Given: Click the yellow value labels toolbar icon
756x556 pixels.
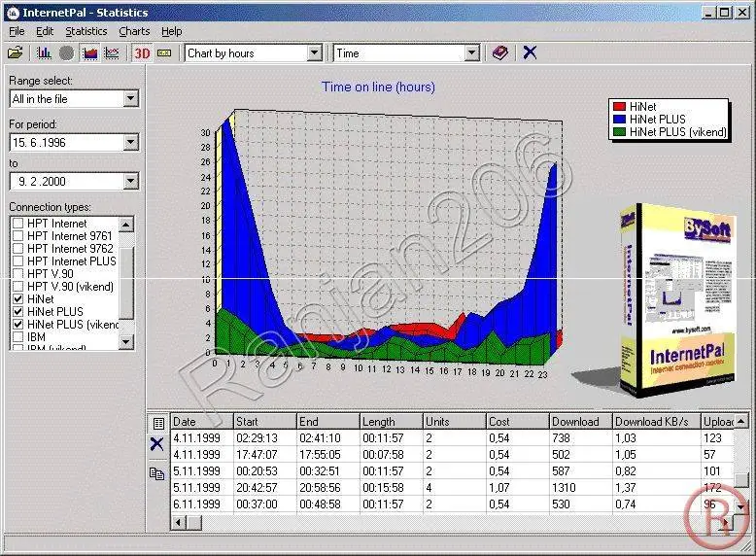Looking at the screenshot, I should [x=164, y=53].
